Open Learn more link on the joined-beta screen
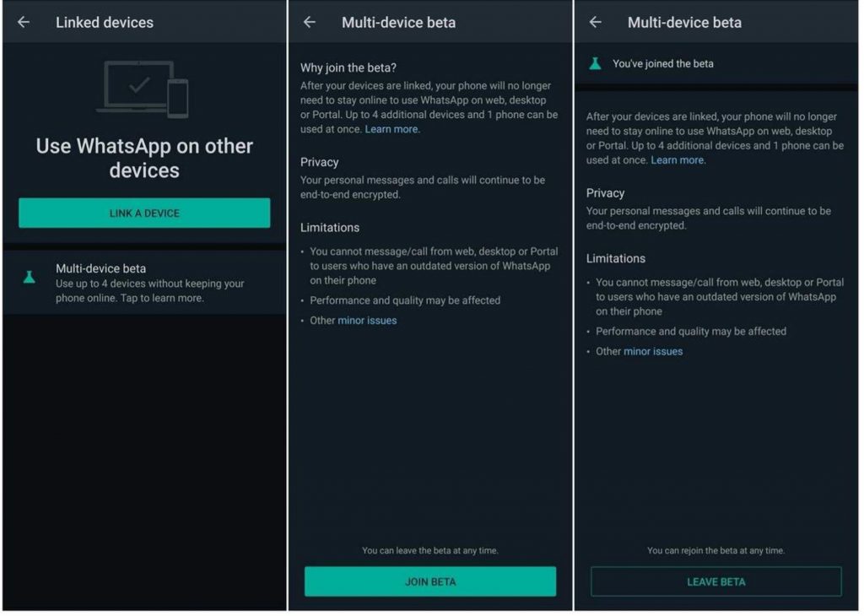Viewport: 864px width, 616px height. [x=678, y=160]
